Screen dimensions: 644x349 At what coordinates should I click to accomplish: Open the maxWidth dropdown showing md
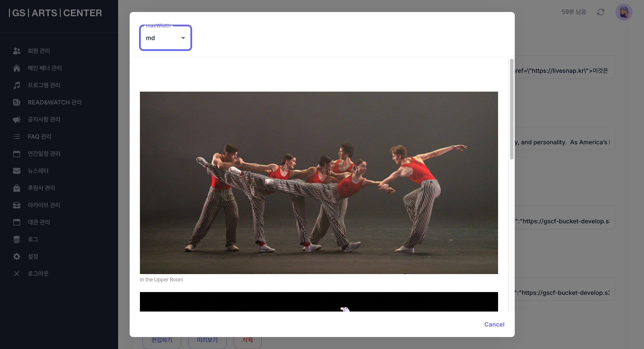tap(166, 38)
